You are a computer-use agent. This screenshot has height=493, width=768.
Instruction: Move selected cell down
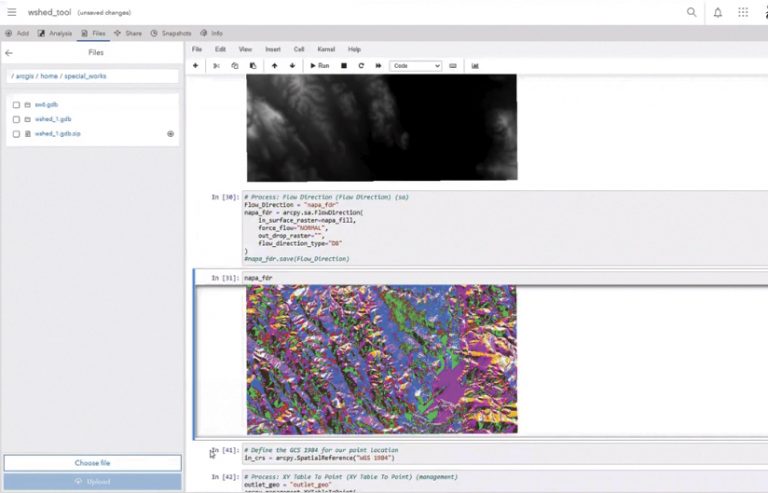292,66
